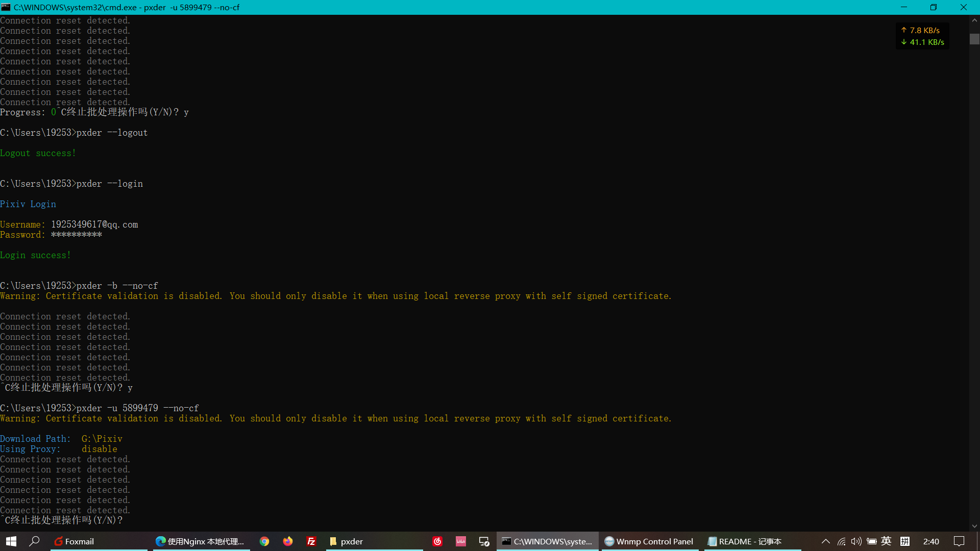Open the Windows Start menu
The image size is (980, 551).
[11, 541]
